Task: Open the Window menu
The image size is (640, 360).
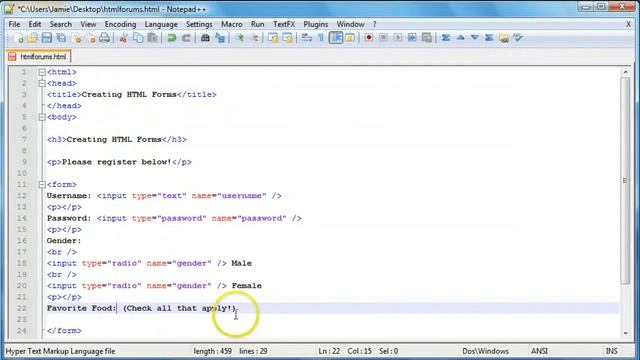Action: (350, 24)
